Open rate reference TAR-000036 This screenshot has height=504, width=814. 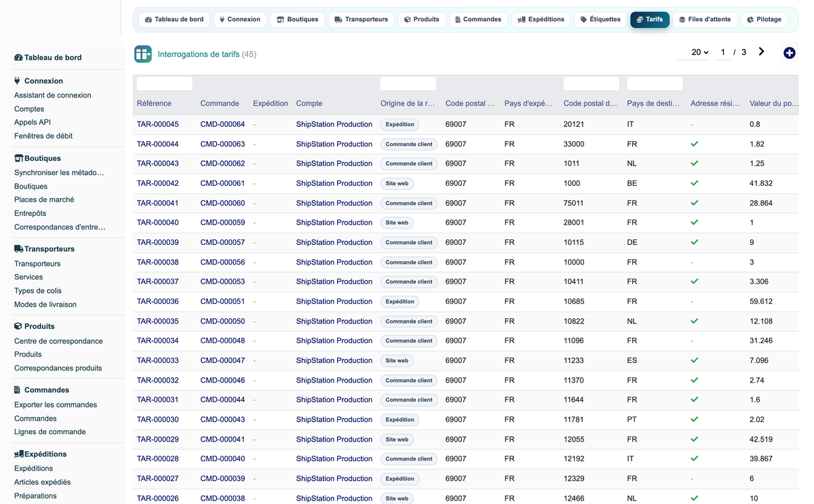point(158,301)
